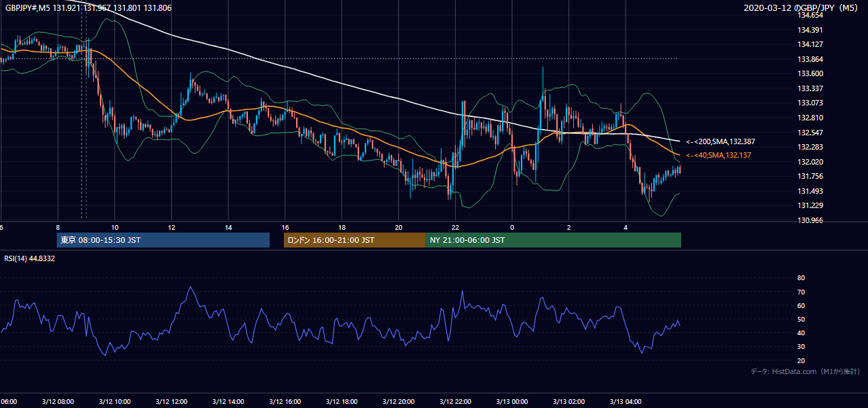Viewport: 868px width, 408px height.
Task: Click the date label 3/12 12:00
Action: pyautogui.click(x=171, y=401)
